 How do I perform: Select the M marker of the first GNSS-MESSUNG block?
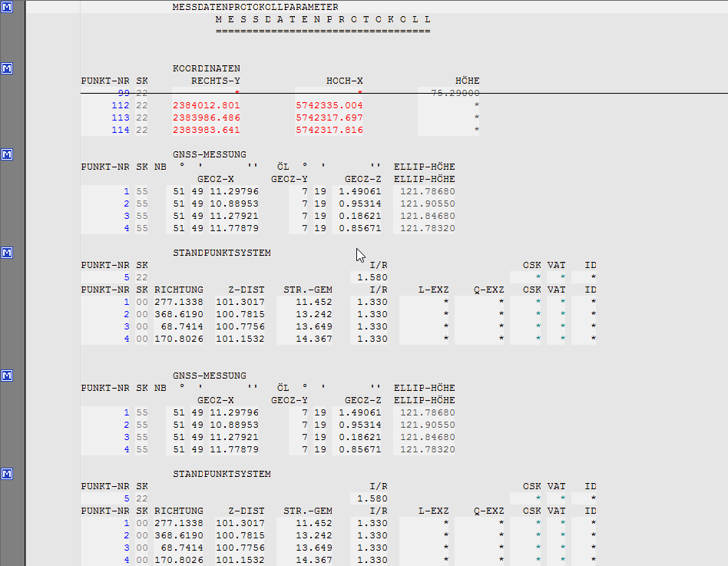(7, 154)
